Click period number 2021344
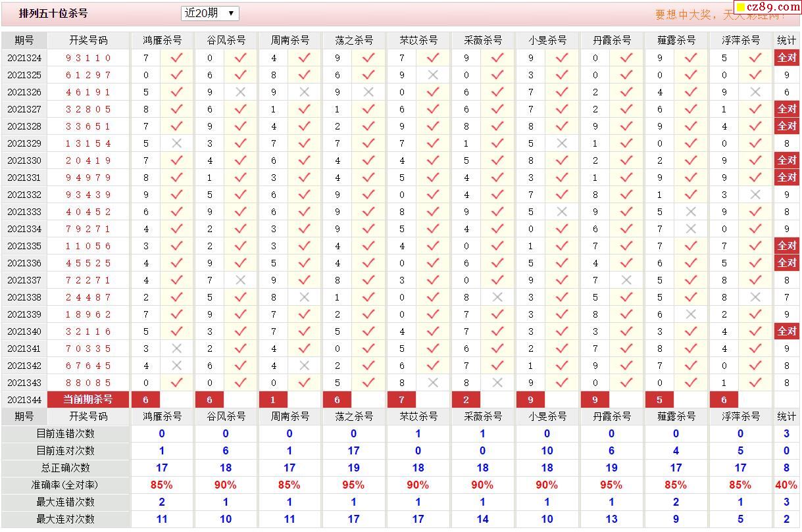 coord(24,400)
